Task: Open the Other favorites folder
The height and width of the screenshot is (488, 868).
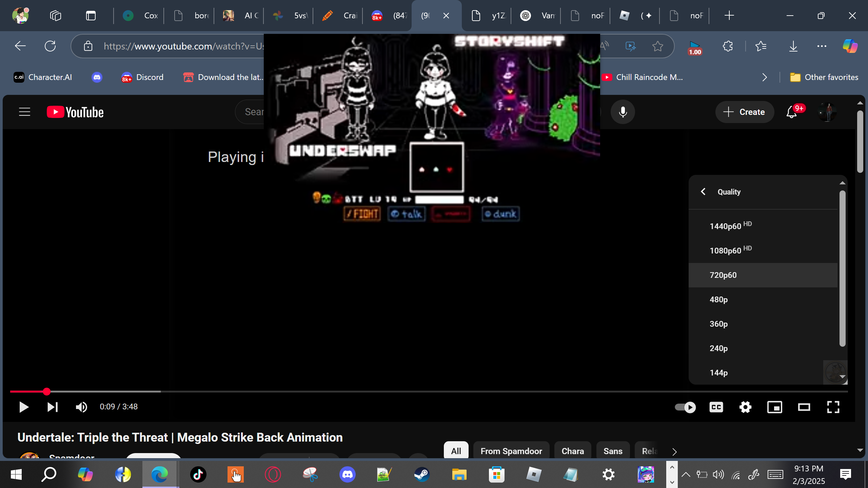Action: click(x=824, y=77)
